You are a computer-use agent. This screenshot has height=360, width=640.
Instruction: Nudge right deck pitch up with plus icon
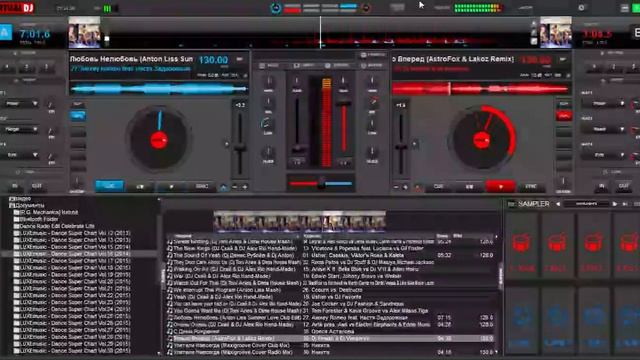click(x=405, y=187)
